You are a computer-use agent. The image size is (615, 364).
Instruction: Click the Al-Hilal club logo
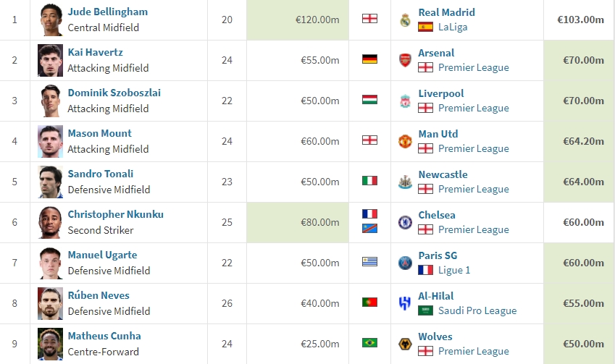[x=405, y=304]
